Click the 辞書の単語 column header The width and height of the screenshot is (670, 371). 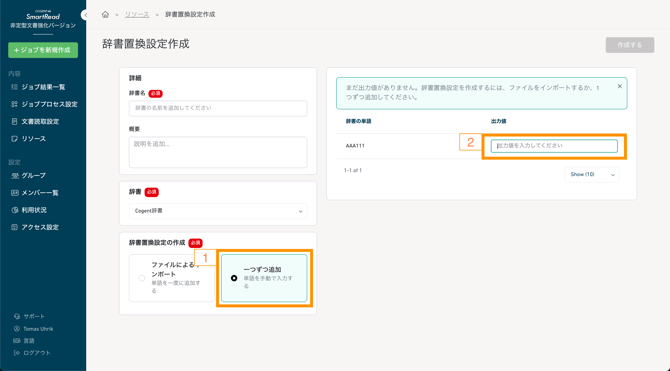click(x=359, y=121)
